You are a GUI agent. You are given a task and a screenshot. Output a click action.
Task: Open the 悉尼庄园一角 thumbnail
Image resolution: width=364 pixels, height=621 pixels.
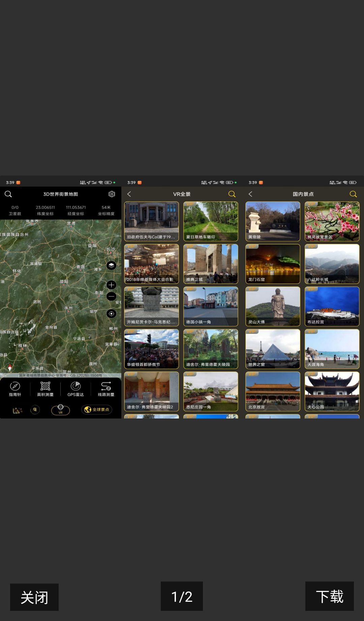211,391
